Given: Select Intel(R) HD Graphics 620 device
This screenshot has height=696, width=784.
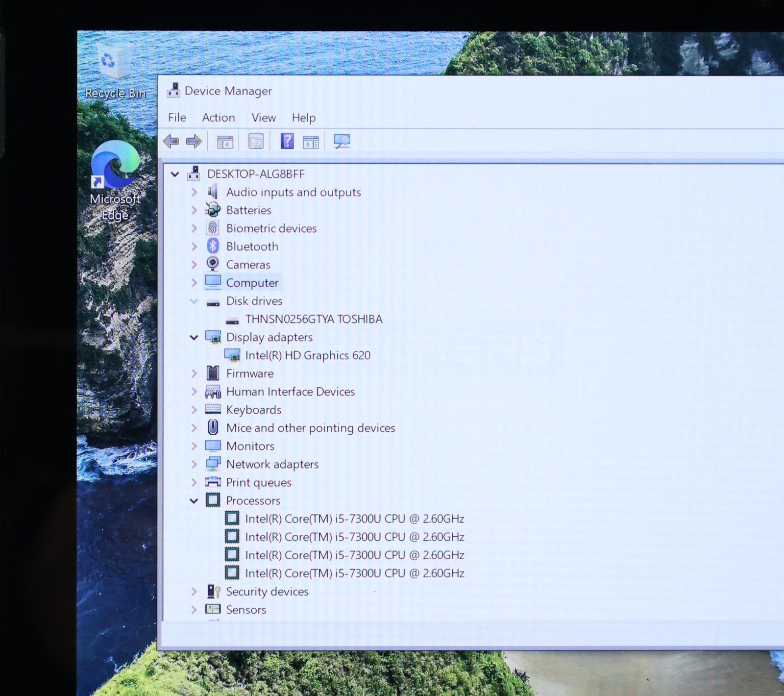Looking at the screenshot, I should [x=308, y=355].
